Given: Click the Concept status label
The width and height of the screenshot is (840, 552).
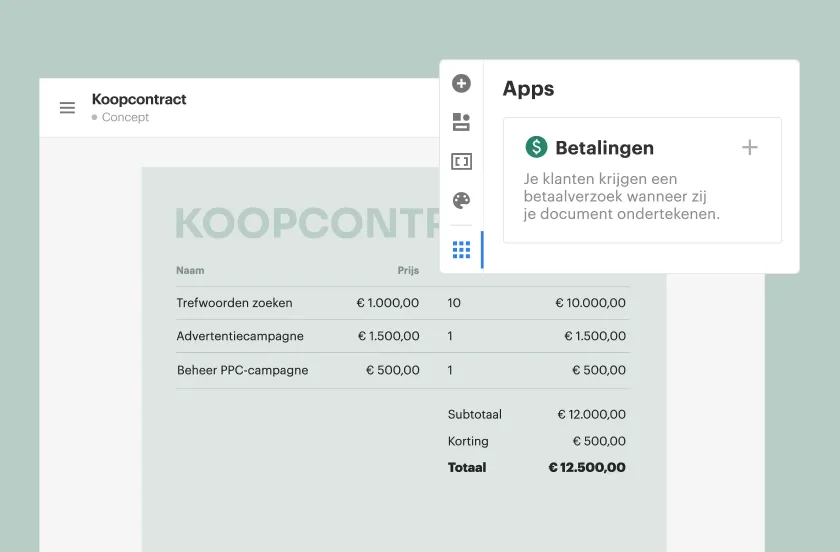Looking at the screenshot, I should (x=125, y=117).
